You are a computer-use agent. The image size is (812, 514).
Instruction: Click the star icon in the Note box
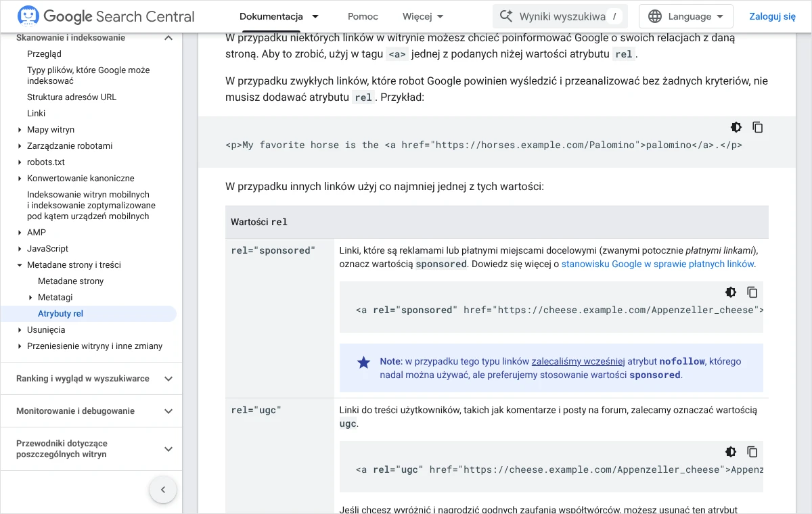[x=364, y=363]
